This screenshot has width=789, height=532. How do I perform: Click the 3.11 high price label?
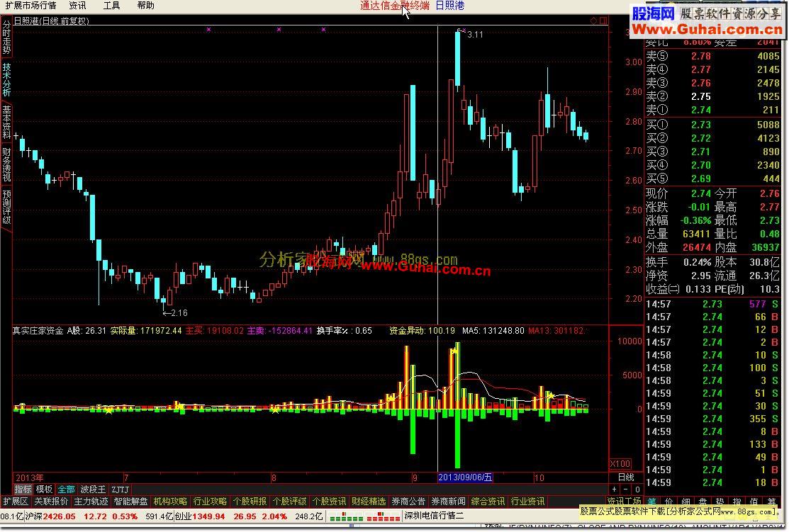pyautogui.click(x=475, y=35)
